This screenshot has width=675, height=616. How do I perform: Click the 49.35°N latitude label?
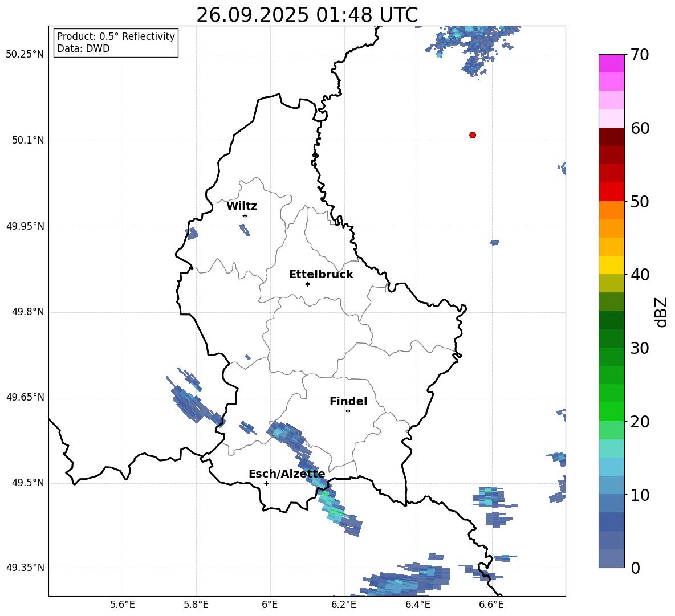(25, 568)
